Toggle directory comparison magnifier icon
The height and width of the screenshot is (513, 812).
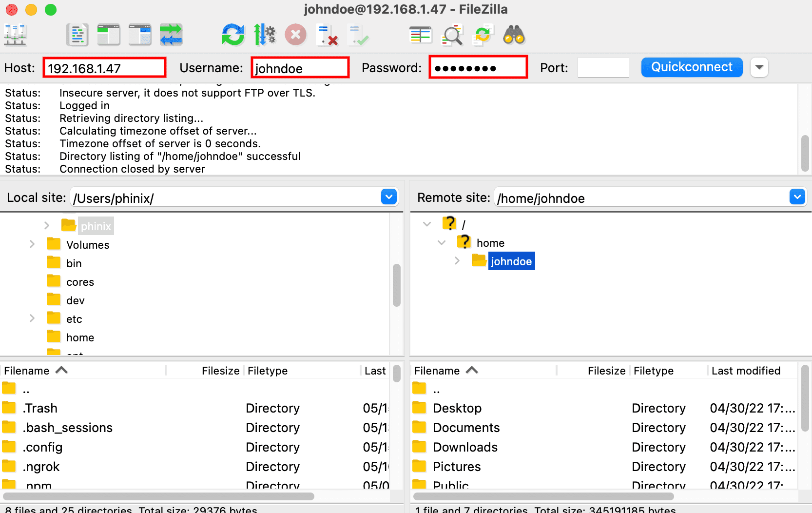coord(452,35)
